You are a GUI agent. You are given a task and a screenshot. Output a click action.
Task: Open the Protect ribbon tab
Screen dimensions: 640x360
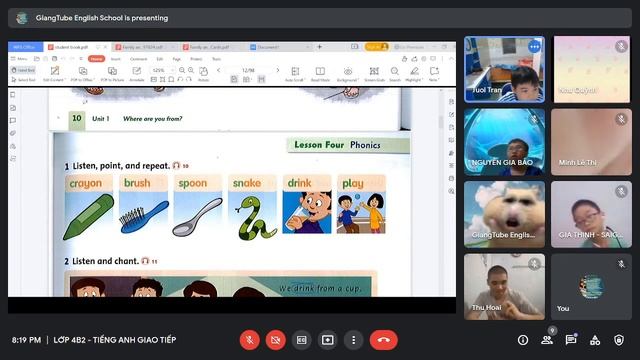[x=196, y=59]
